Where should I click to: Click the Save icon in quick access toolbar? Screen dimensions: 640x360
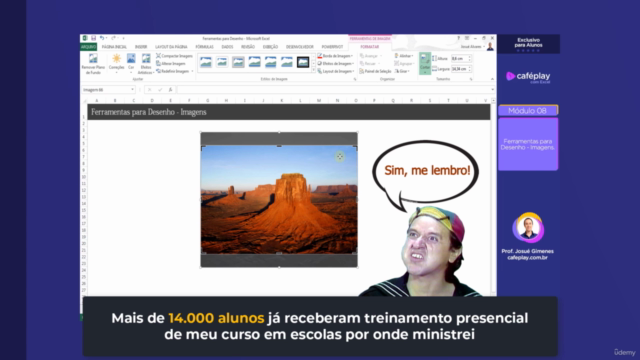(x=93, y=38)
